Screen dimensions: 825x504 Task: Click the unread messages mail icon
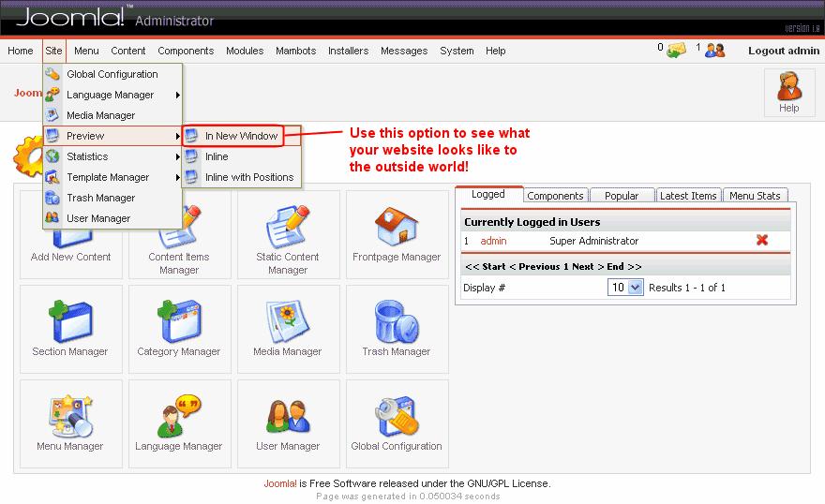click(676, 51)
